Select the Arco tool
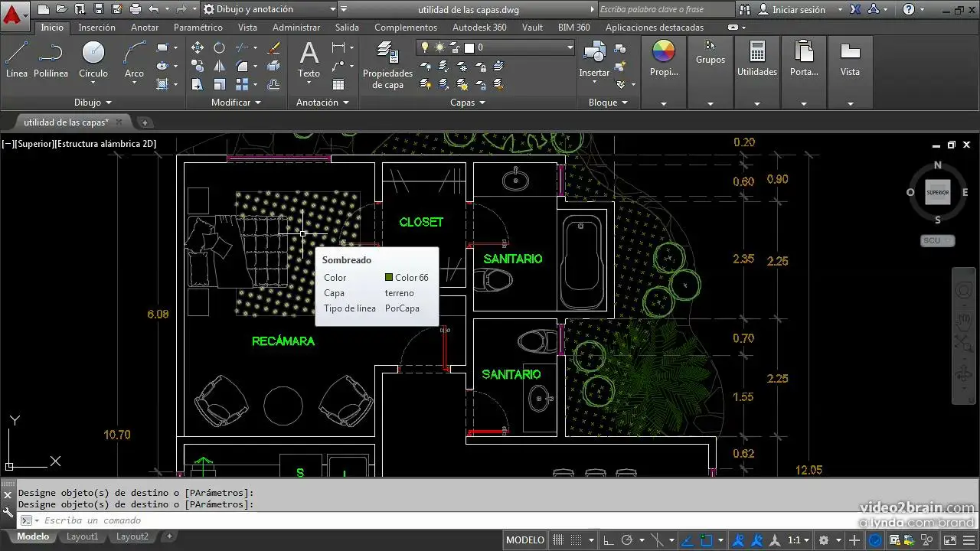 coord(134,60)
